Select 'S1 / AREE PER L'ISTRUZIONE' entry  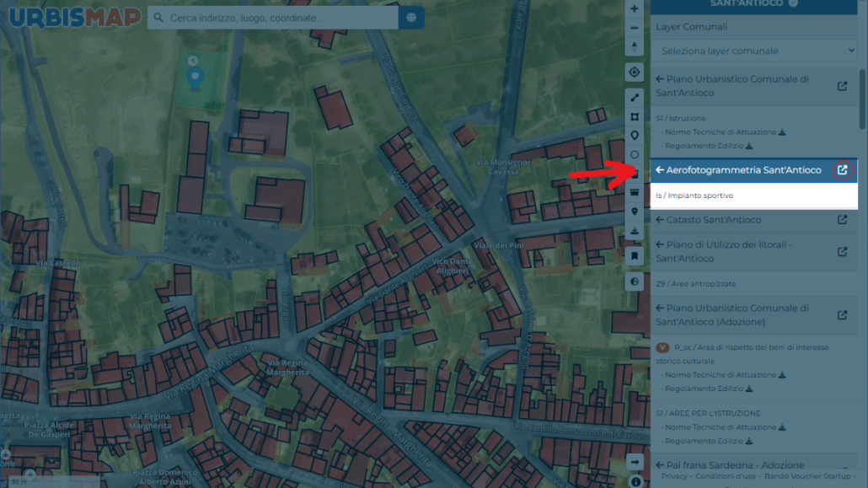[708, 414]
